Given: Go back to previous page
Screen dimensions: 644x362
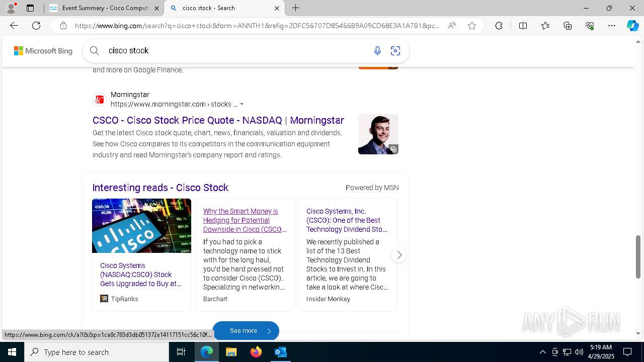Looking at the screenshot, I should click(14, 26).
